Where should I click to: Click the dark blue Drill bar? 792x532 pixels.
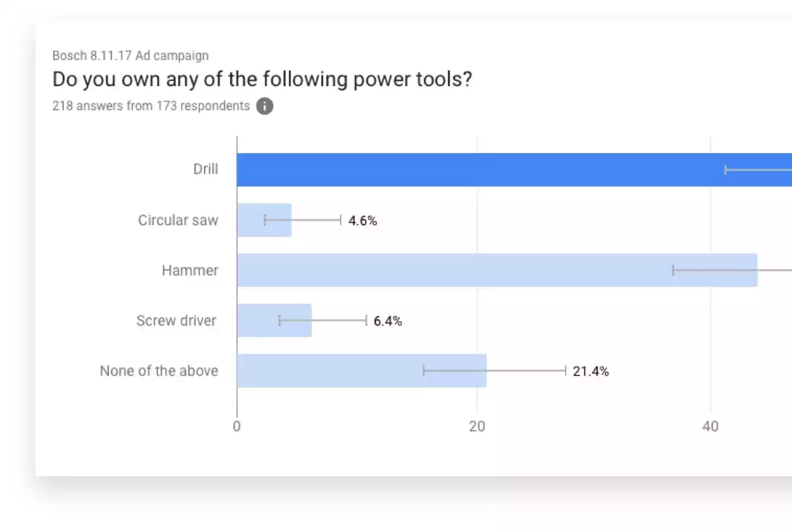pyautogui.click(x=475, y=170)
